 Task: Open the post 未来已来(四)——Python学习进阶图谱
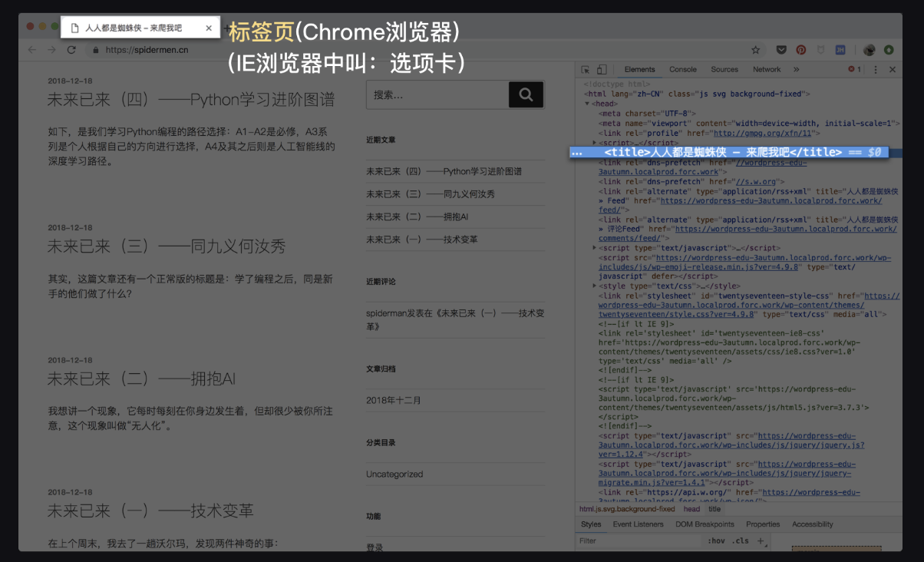click(x=191, y=99)
